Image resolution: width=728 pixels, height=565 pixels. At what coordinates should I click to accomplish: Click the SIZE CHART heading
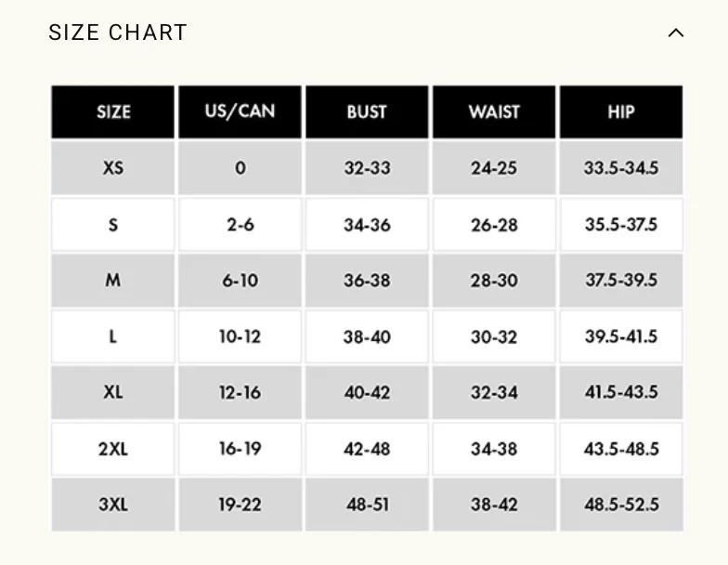pos(118,33)
